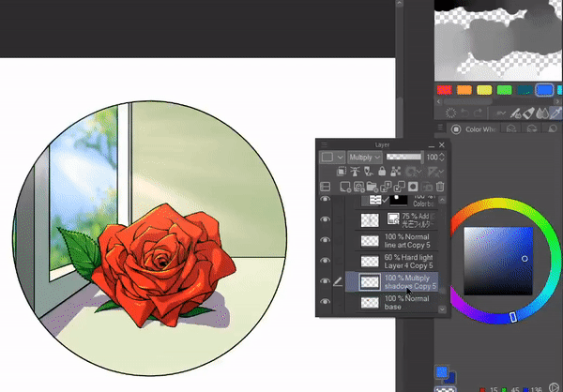The height and width of the screenshot is (392, 563).
Task: Pick the orange swatch in the color row
Action: pos(464,91)
